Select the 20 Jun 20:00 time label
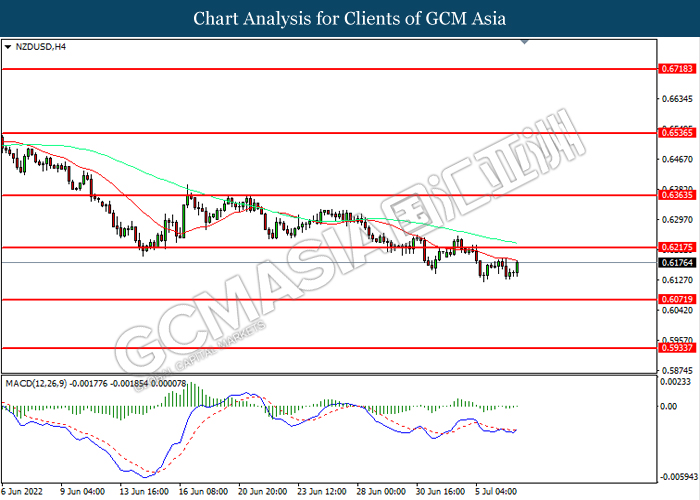The width and height of the screenshot is (700, 500). [262, 492]
